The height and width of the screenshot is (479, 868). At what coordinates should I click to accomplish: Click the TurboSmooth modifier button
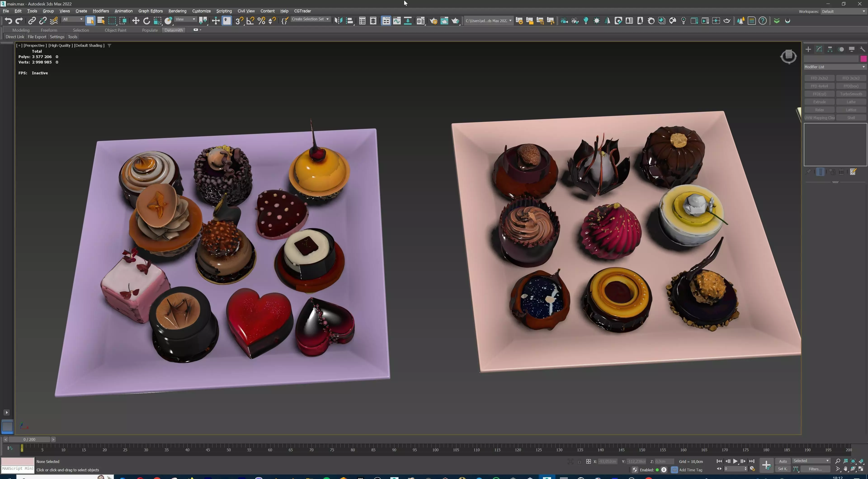[851, 94]
